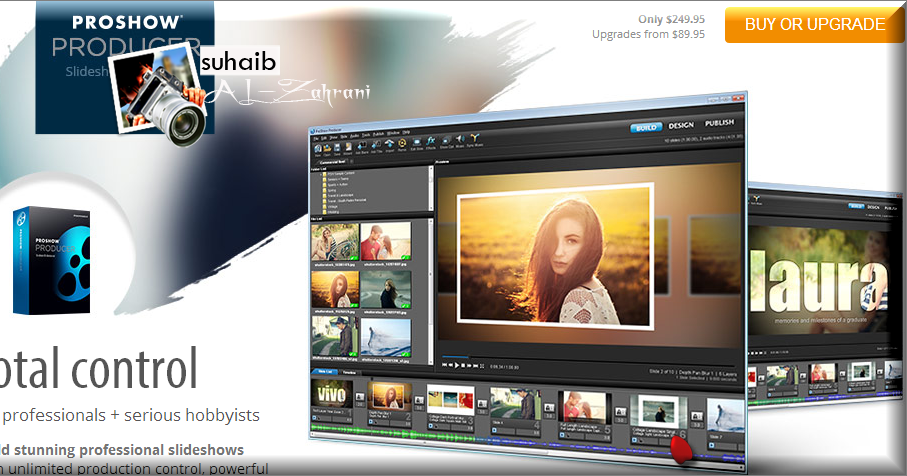907x476 pixels.
Task: Click the Folder List vertical scrollbar
Action: click(430, 189)
